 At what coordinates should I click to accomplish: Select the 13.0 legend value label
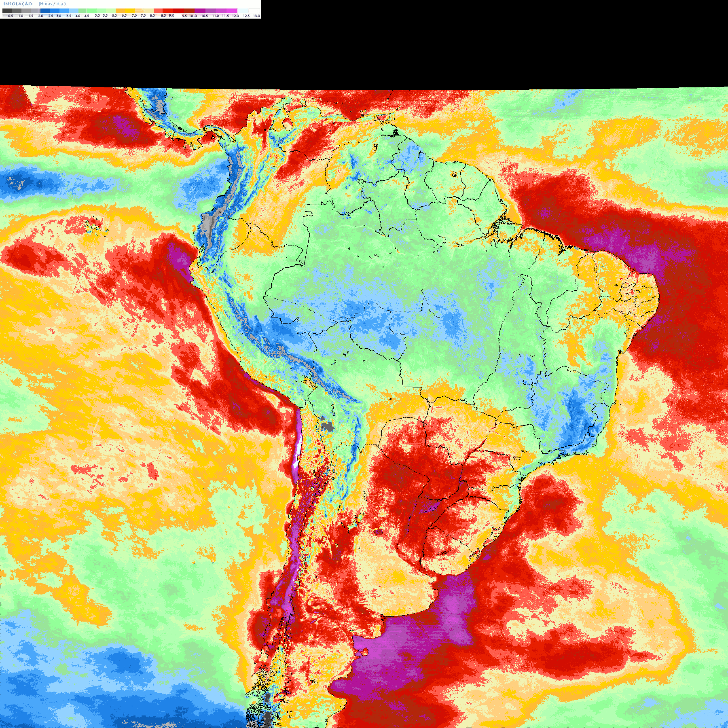tap(257, 16)
